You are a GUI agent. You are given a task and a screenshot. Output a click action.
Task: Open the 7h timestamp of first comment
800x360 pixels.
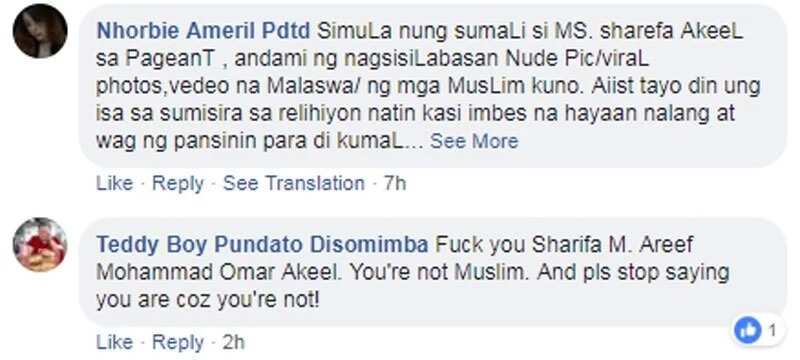[395, 183]
